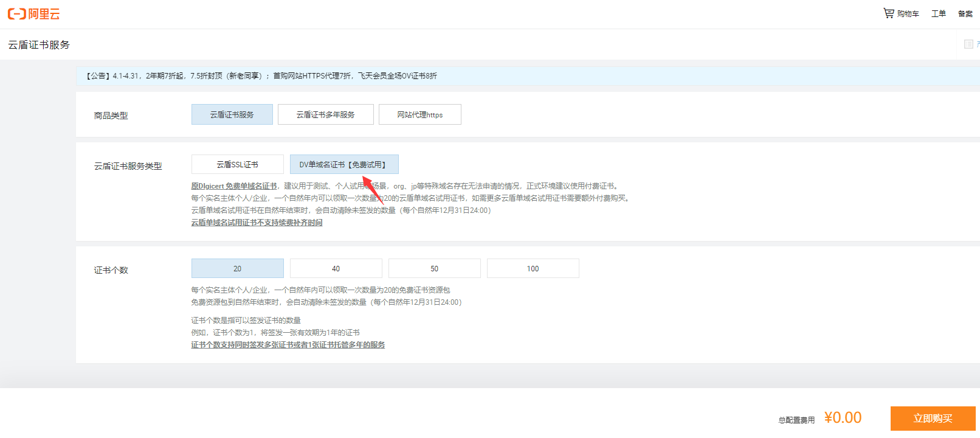Click the small document icon beside the page title bar
The width and height of the screenshot is (980, 438).
click(x=968, y=44)
